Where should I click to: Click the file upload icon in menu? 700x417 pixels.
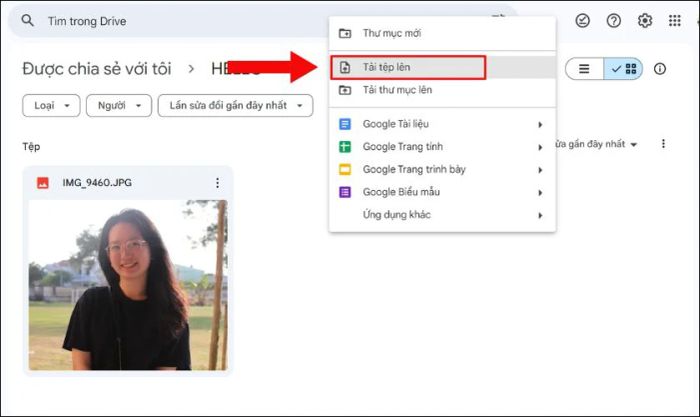pyautogui.click(x=345, y=67)
